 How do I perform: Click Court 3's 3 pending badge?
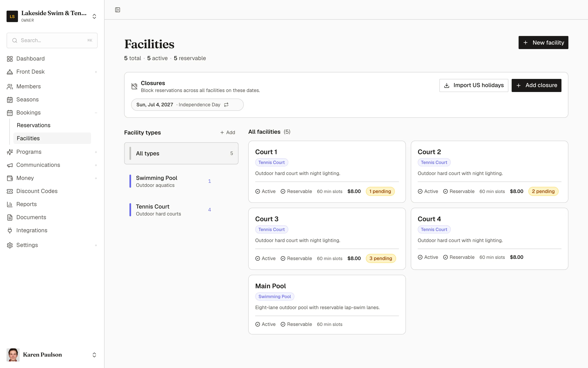[381, 258]
